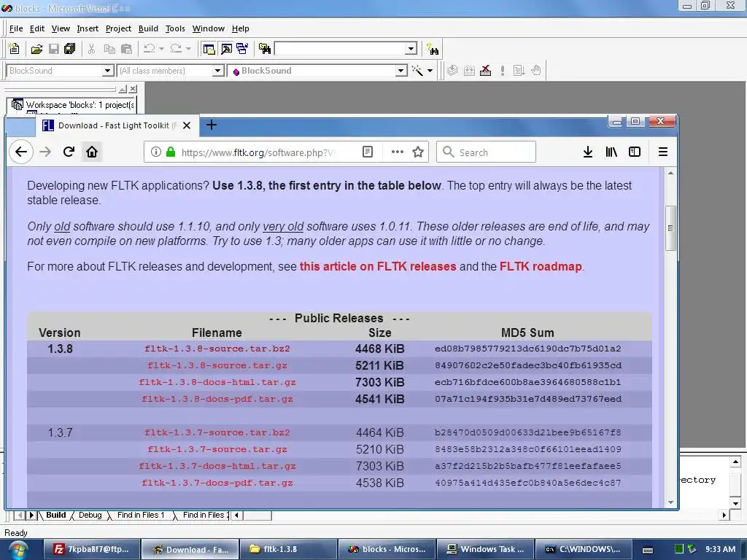Image resolution: width=747 pixels, height=560 pixels.
Task: Open the File menu in Visual C++
Action: [x=16, y=28]
